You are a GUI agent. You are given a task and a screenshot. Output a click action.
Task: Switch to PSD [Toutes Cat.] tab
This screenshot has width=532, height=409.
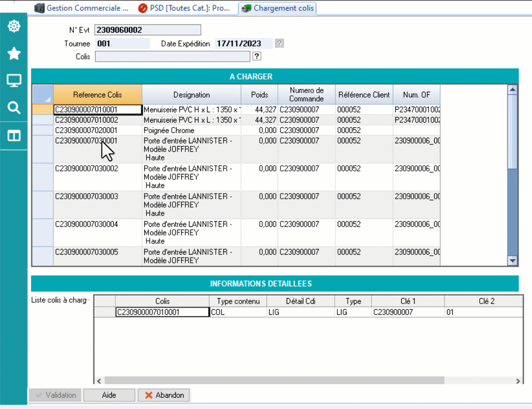(x=184, y=8)
